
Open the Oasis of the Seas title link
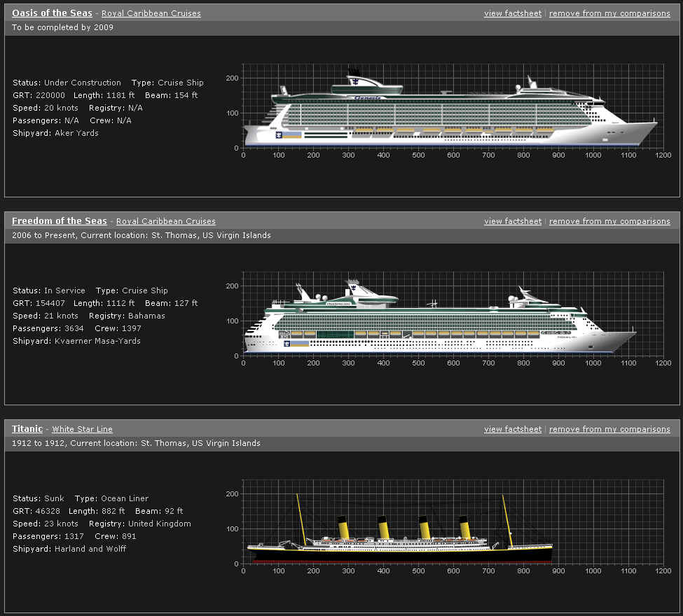53,13
